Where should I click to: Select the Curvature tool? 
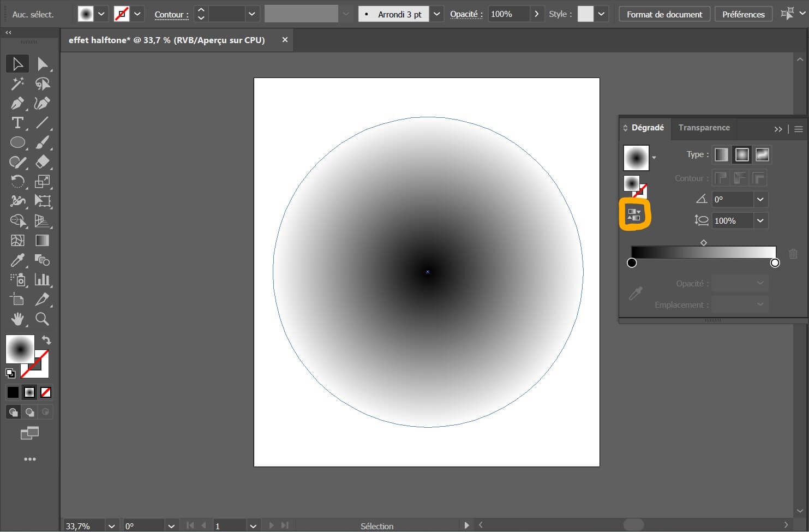click(x=43, y=103)
